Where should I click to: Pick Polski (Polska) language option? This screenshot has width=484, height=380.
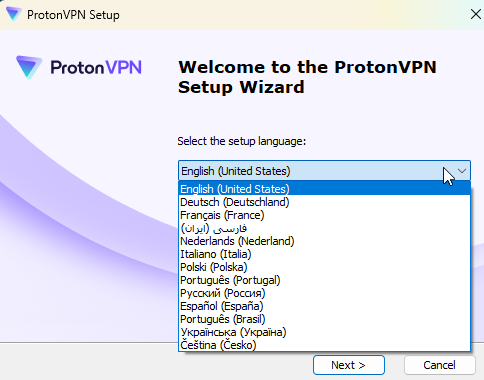(324, 267)
